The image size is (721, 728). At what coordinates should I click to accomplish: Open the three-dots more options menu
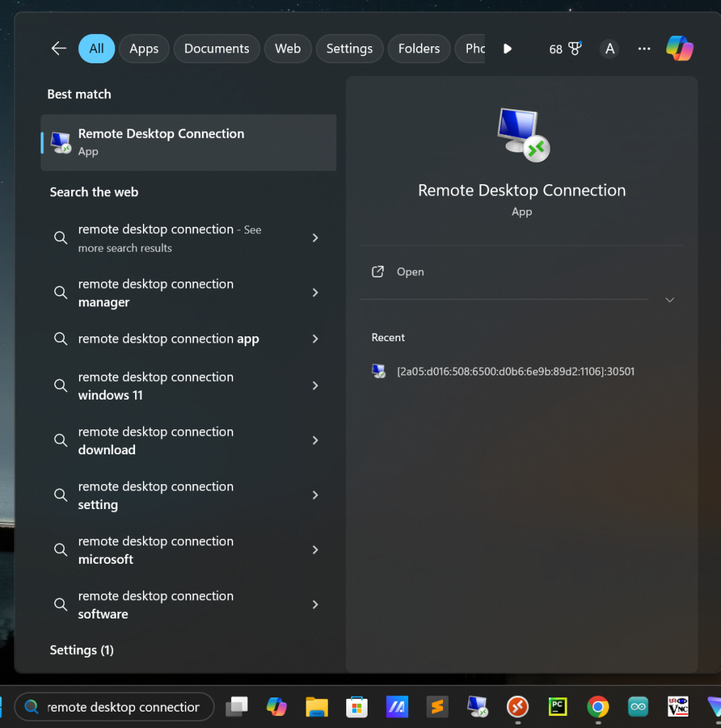pos(644,48)
